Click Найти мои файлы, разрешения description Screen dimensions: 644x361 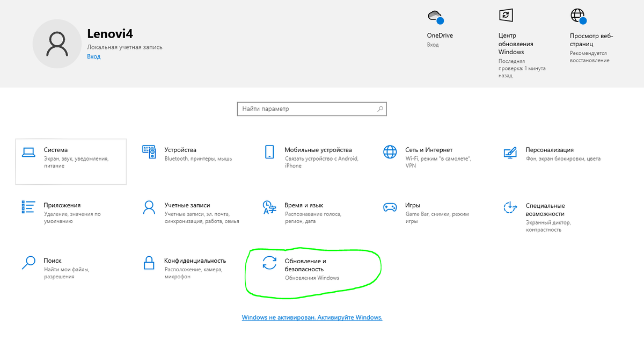(x=67, y=273)
